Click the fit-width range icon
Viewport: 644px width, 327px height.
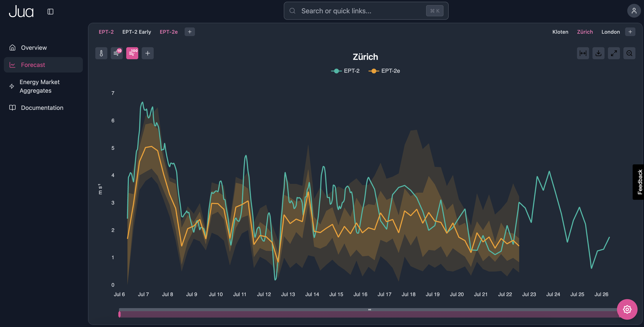[x=583, y=53]
